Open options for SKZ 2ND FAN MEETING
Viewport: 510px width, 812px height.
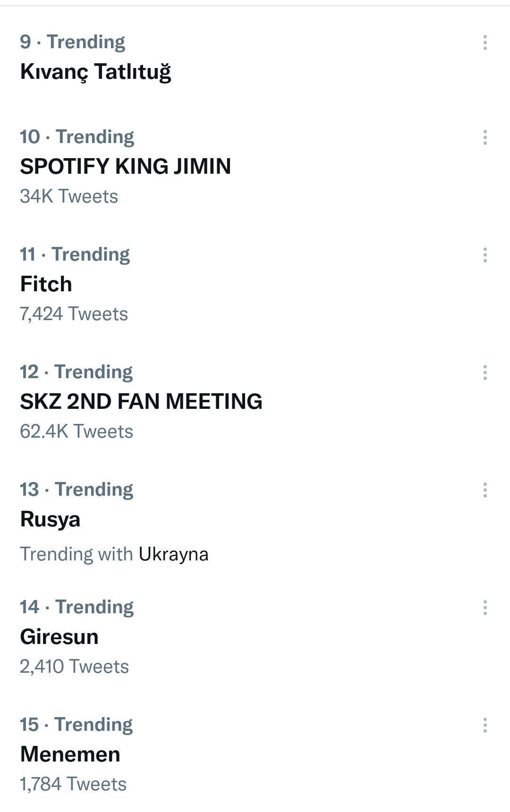[485, 372]
